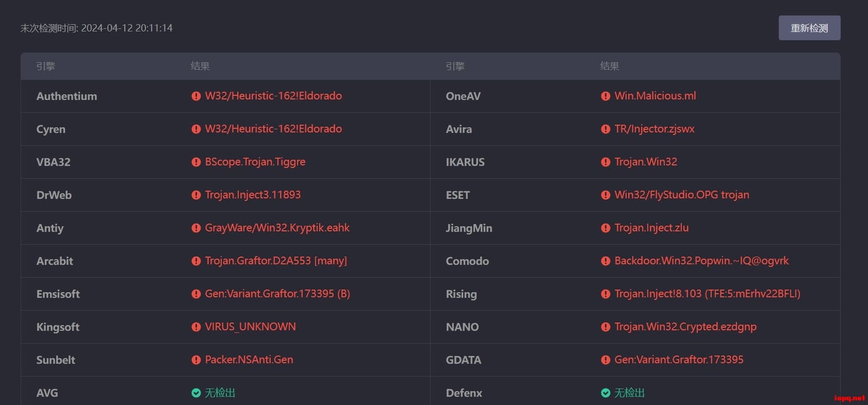Click the second 引擎 column header
The width and height of the screenshot is (868, 405).
coord(455,66)
